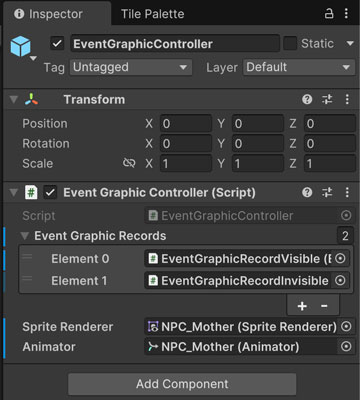Open the Transform component three-dot options
Viewport: 360px width, 400px height.
[x=347, y=99]
